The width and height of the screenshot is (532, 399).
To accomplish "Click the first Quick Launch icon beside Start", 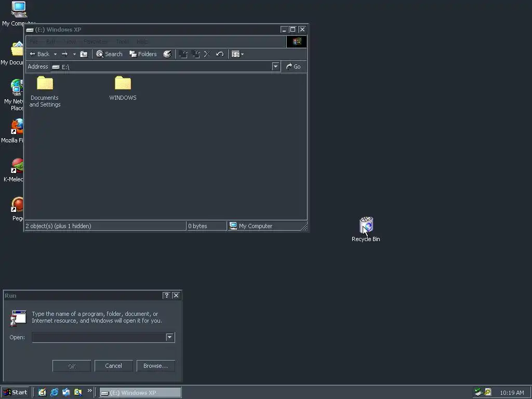I will pyautogui.click(x=42, y=393).
